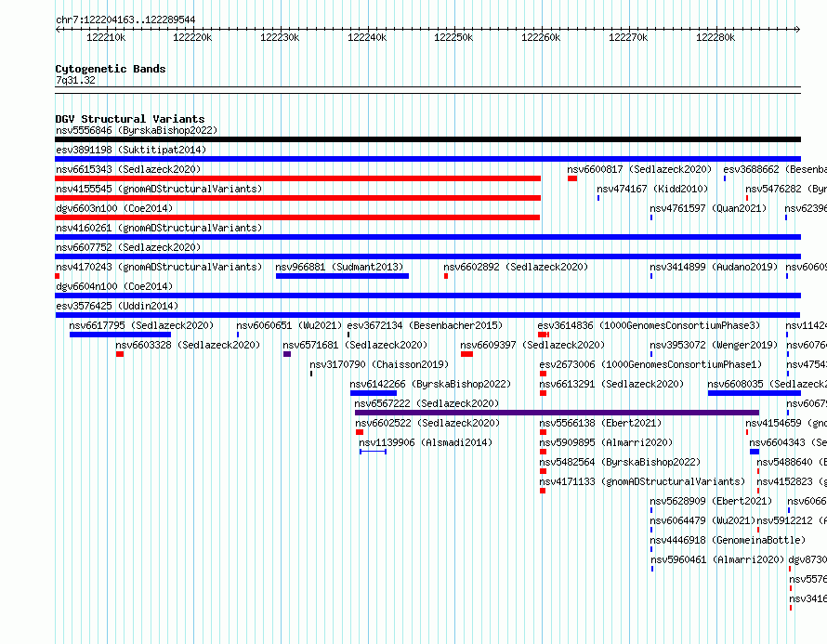Select the dgv6604n100 (Coe2014) label
The image size is (827, 644).
[x=114, y=286]
